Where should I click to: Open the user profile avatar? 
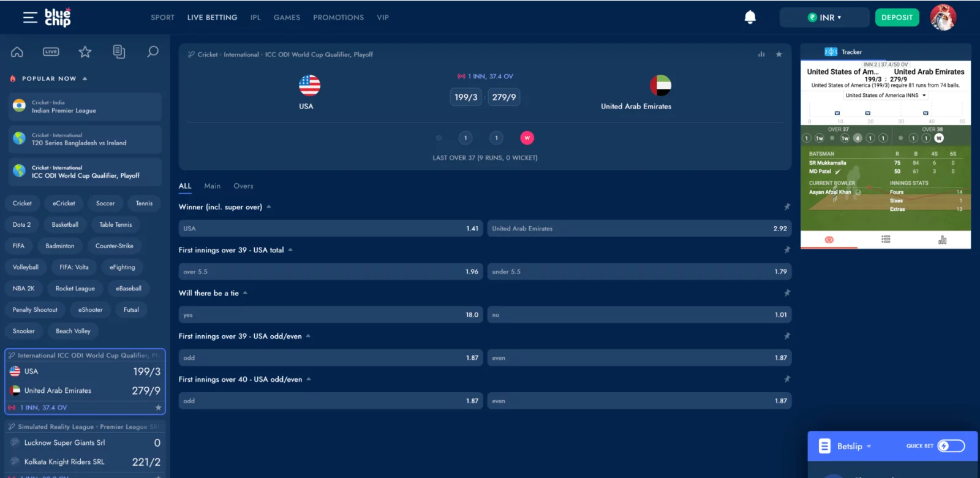(x=943, y=17)
